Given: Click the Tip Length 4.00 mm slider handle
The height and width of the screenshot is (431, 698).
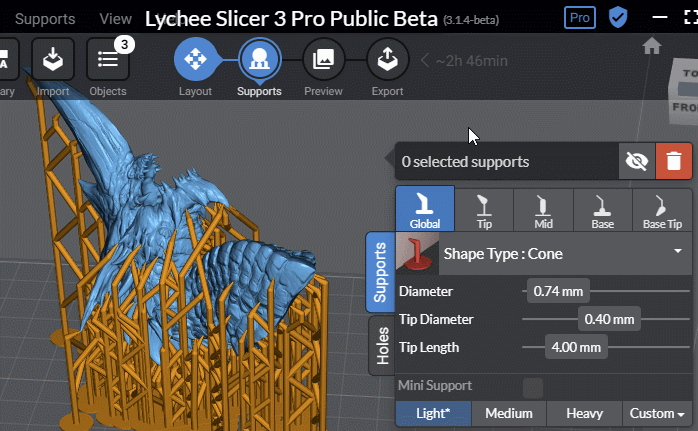Looking at the screenshot, I should click(576, 347).
